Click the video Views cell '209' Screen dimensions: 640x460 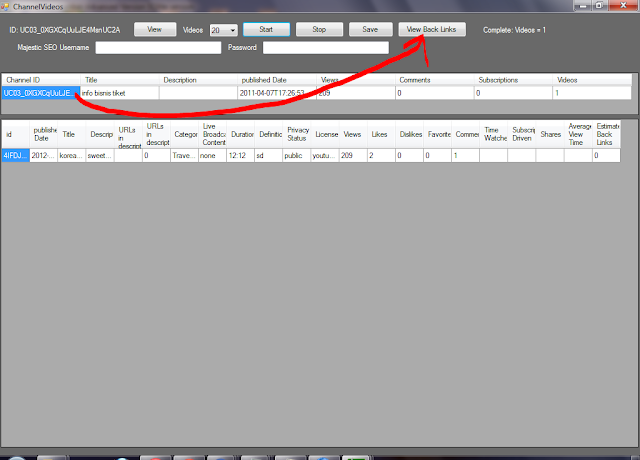tap(353, 156)
